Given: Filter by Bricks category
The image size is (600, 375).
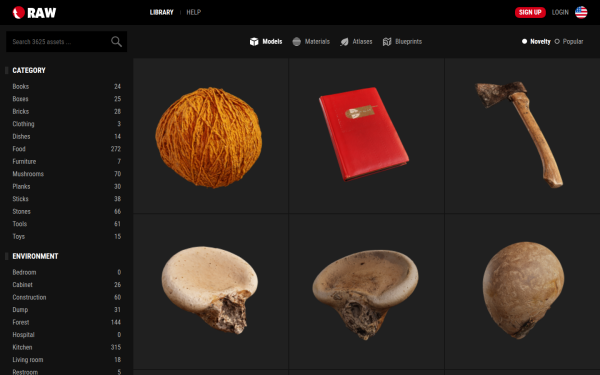Looking at the screenshot, I should [67, 111].
